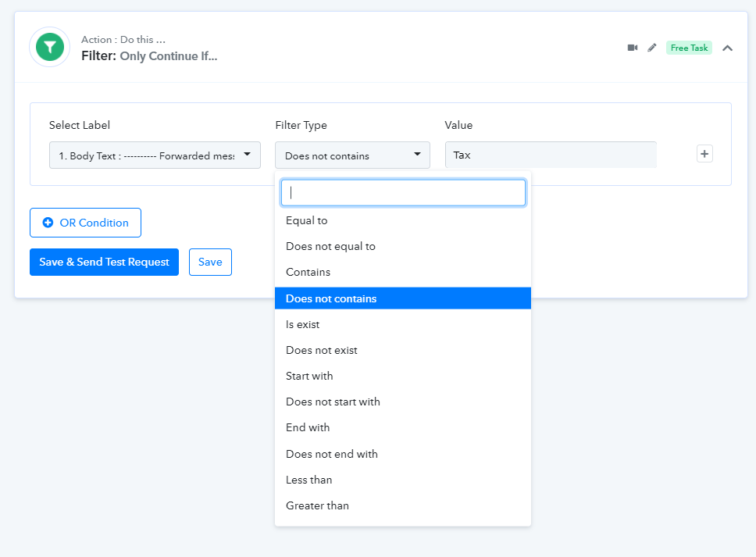Select the Equal to option

pos(402,220)
